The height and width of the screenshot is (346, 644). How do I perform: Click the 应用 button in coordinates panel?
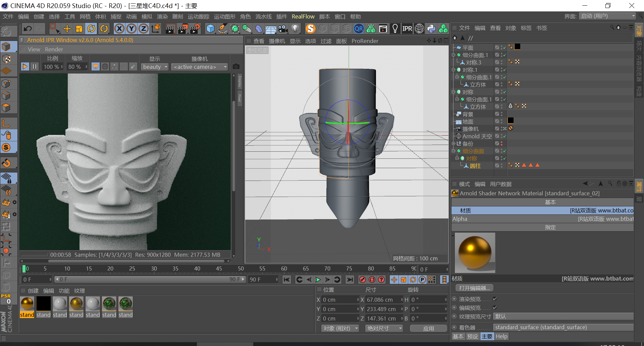point(428,328)
